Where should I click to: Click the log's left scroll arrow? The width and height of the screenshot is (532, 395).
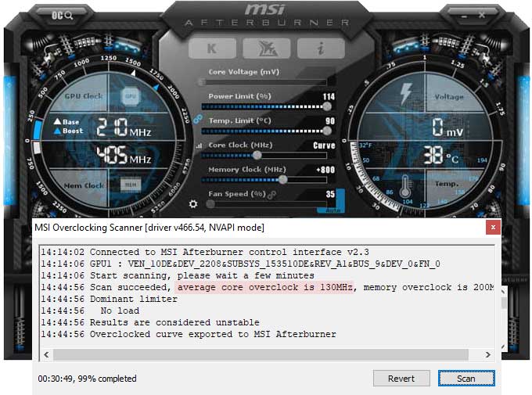click(x=46, y=354)
